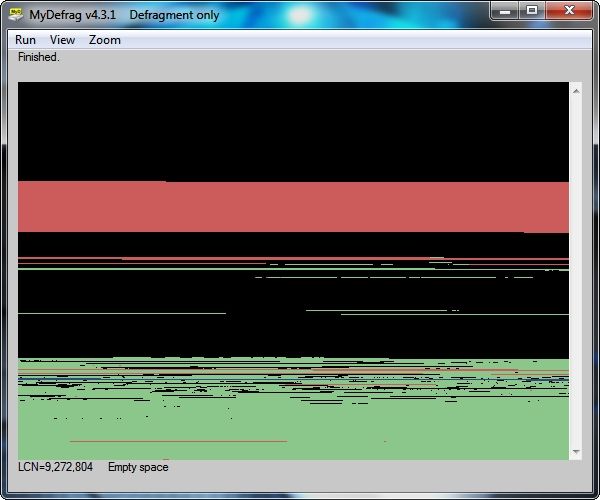Minimize the MyDefrag window
600x500 pixels.
504,11
